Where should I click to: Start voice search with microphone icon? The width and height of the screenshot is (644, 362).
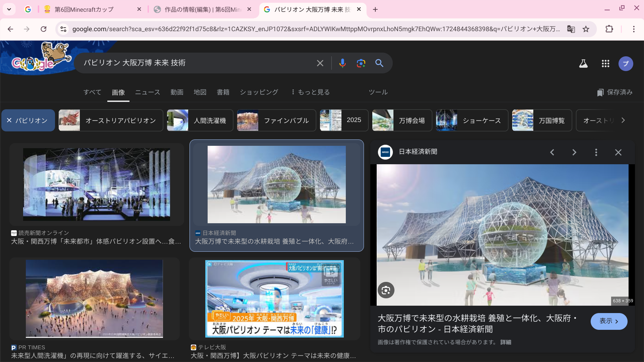click(x=342, y=63)
